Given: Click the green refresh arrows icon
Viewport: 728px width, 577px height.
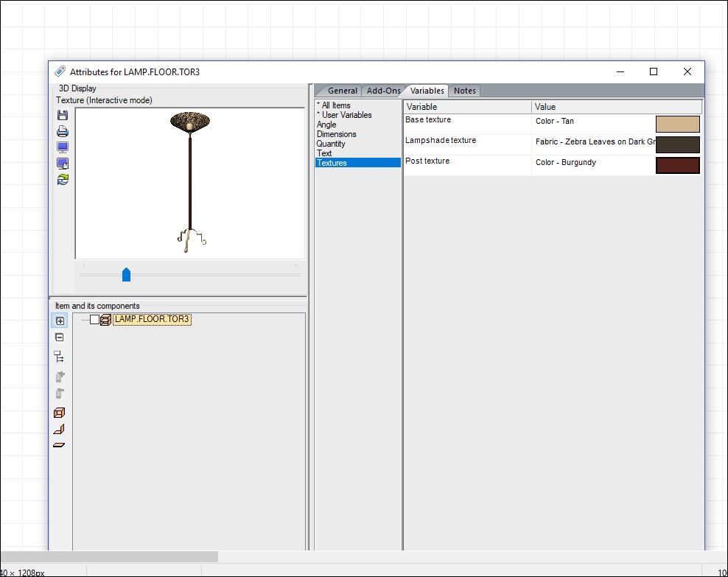Looking at the screenshot, I should 63,179.
